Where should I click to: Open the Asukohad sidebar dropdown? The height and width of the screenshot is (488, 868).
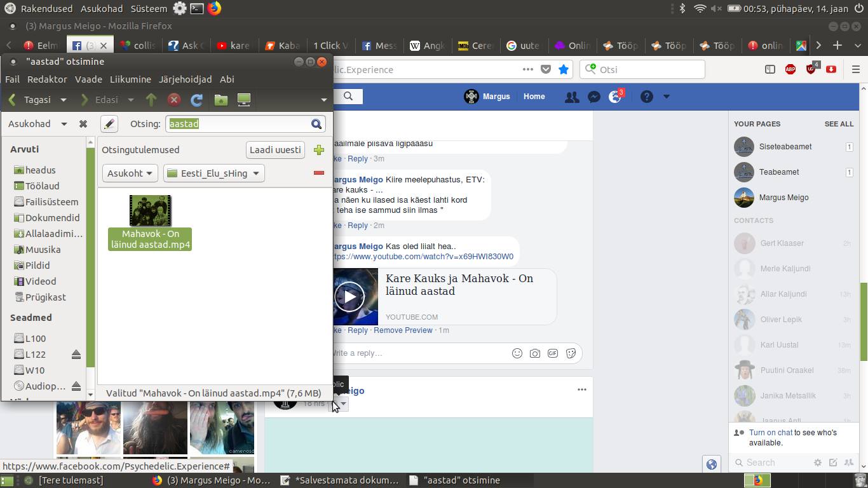[37, 124]
